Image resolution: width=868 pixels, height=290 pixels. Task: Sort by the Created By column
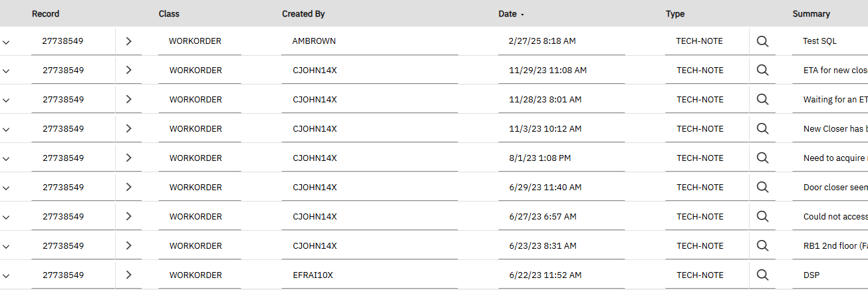pos(303,14)
